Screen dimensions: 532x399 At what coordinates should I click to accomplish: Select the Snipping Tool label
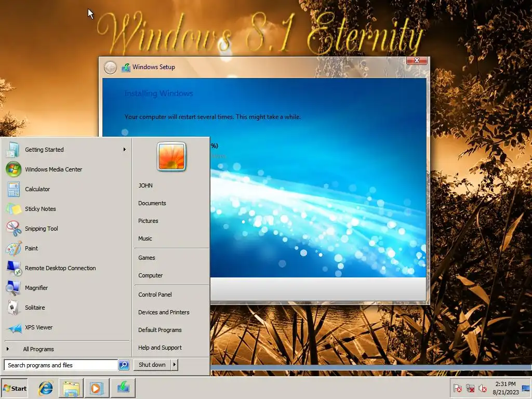tap(42, 229)
